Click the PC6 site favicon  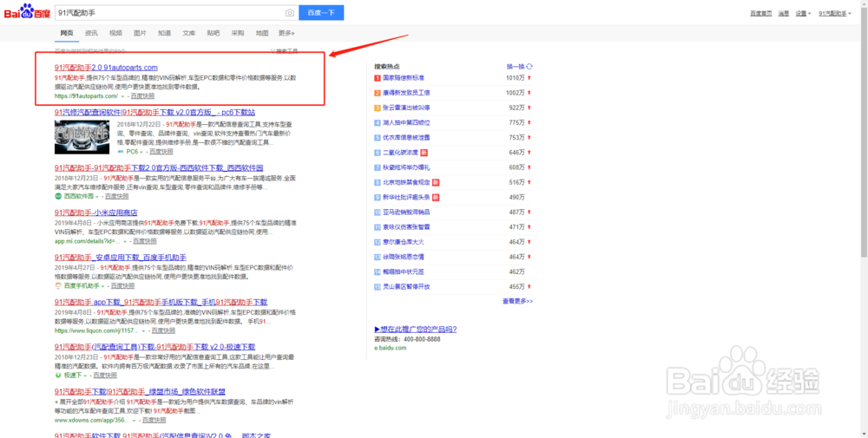121,152
